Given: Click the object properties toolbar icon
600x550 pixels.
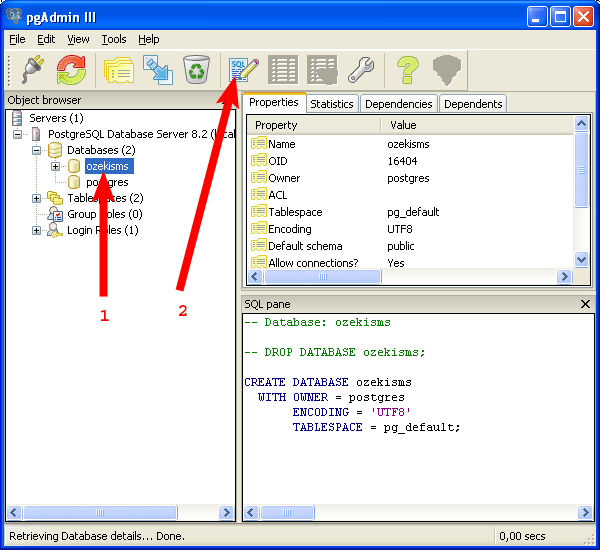Looking at the screenshot, I should [119, 70].
